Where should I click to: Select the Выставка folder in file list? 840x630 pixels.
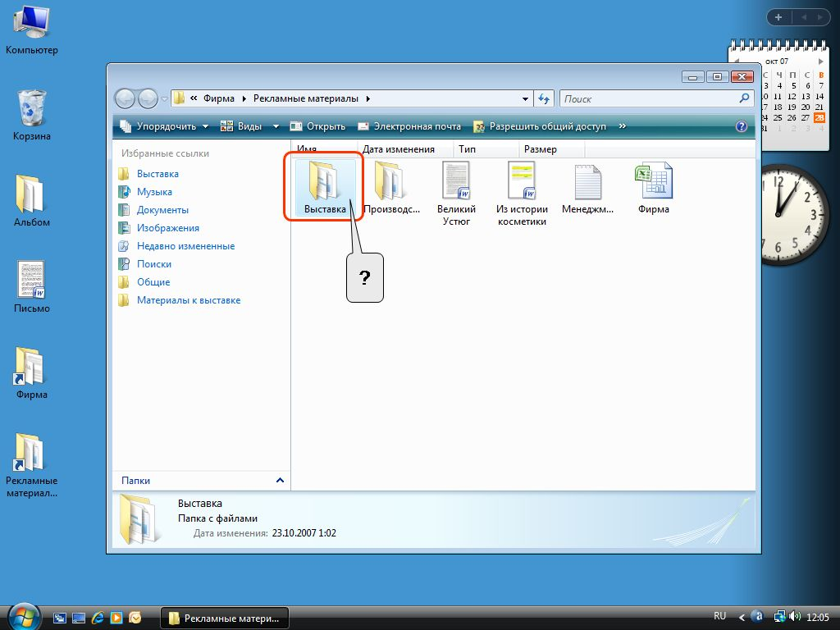pos(325,188)
